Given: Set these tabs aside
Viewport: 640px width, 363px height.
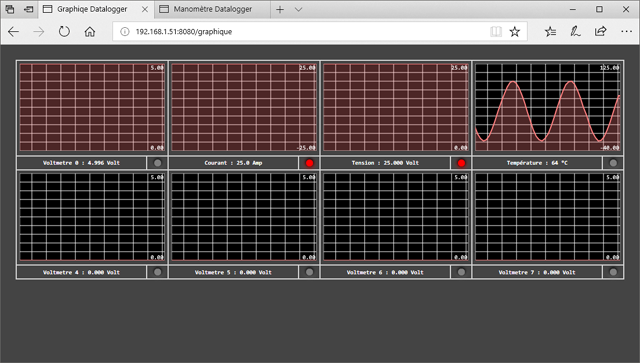Looking at the screenshot, I should coord(29,9).
